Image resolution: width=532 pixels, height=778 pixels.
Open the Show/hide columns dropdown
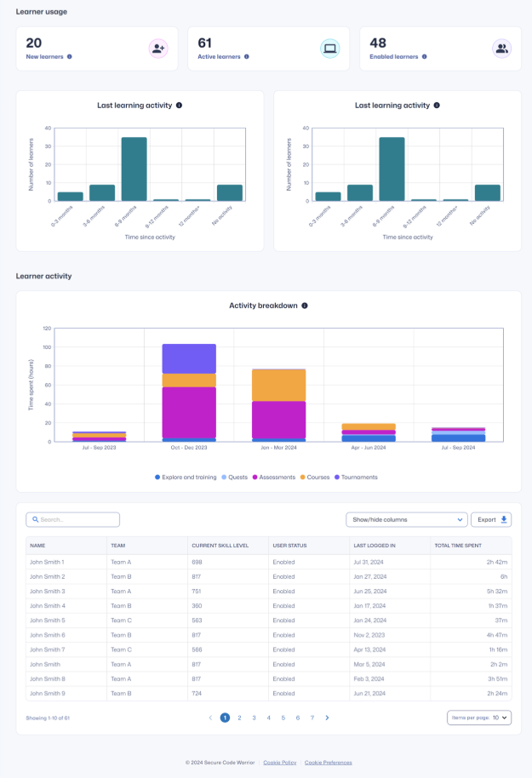pyautogui.click(x=407, y=519)
